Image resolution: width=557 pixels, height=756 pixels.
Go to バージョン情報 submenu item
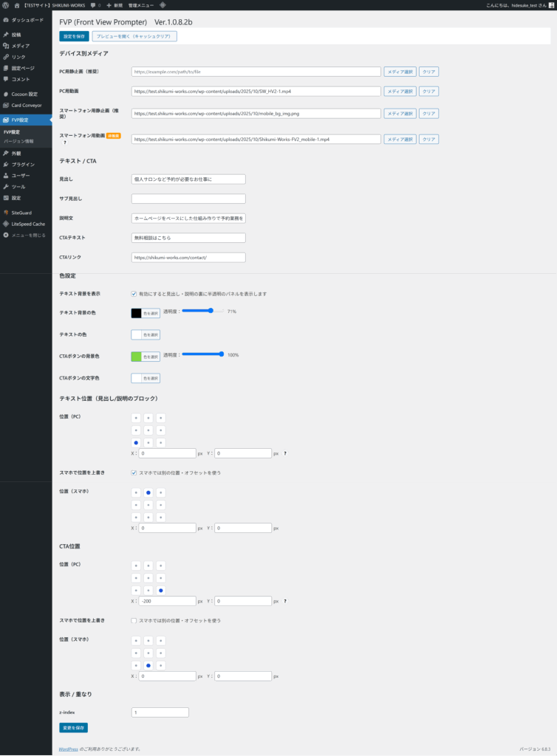(x=18, y=140)
